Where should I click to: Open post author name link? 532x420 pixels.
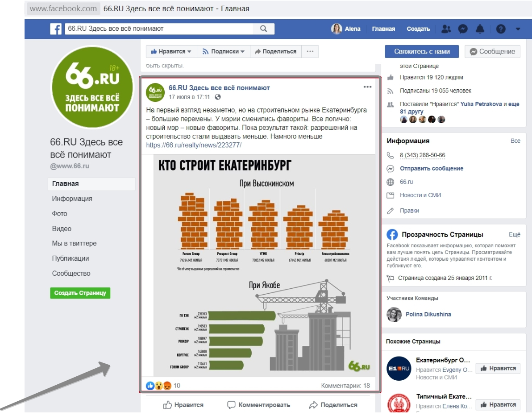point(219,88)
